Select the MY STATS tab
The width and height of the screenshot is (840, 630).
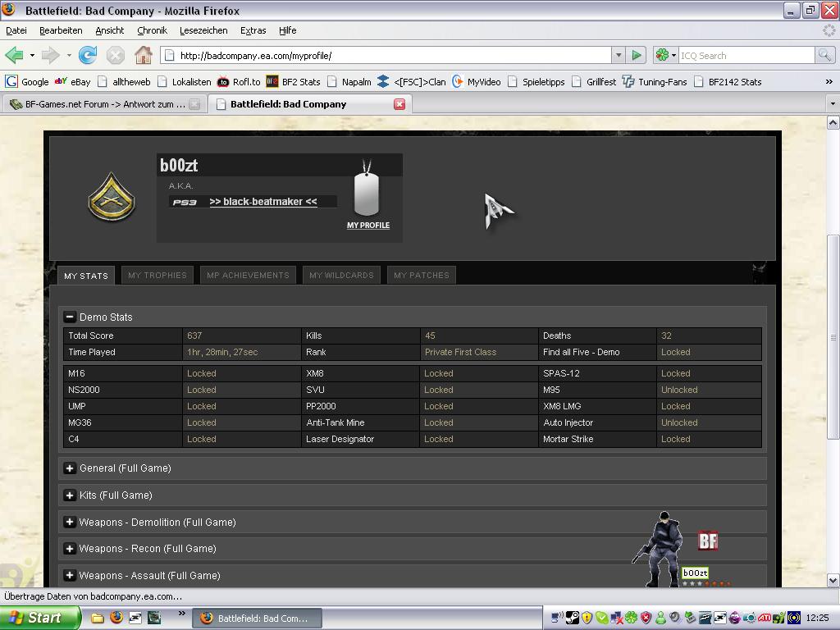[85, 276]
